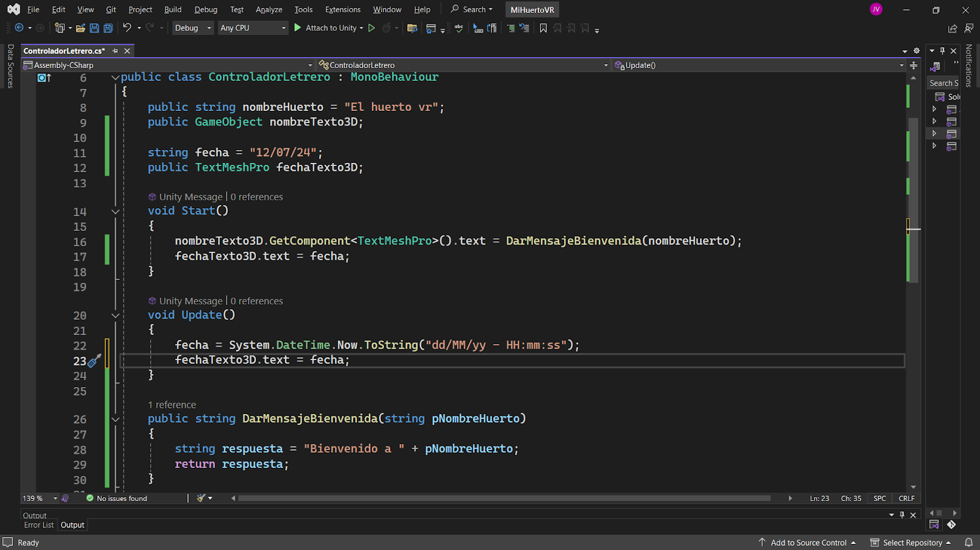Screen dimensions: 980x550
Task: Open the notifications bell in the status bar
Action: tap(968, 543)
